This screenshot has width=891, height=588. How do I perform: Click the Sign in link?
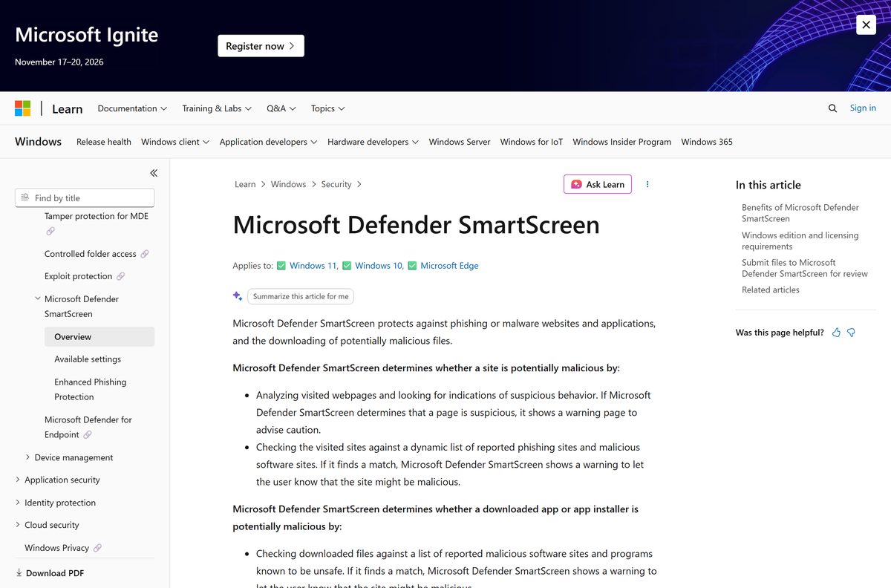(x=863, y=108)
